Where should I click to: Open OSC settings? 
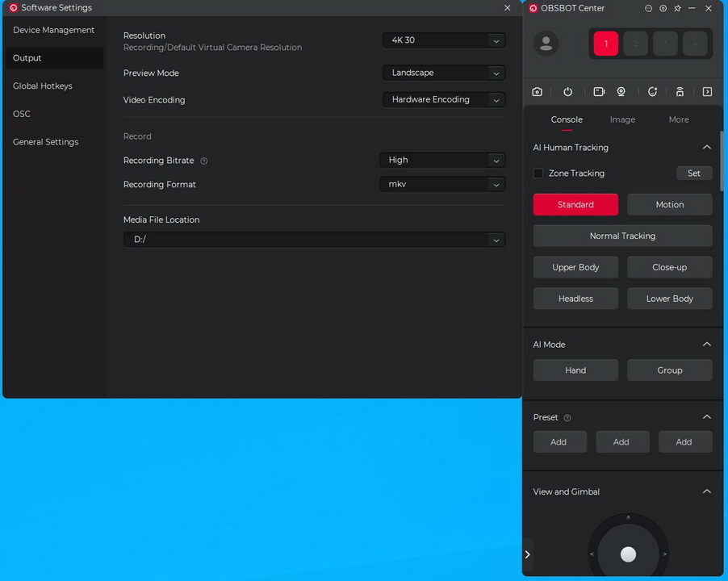[54, 114]
